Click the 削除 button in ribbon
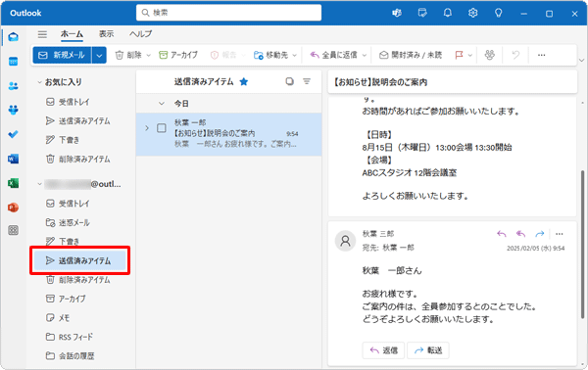 tap(128, 55)
